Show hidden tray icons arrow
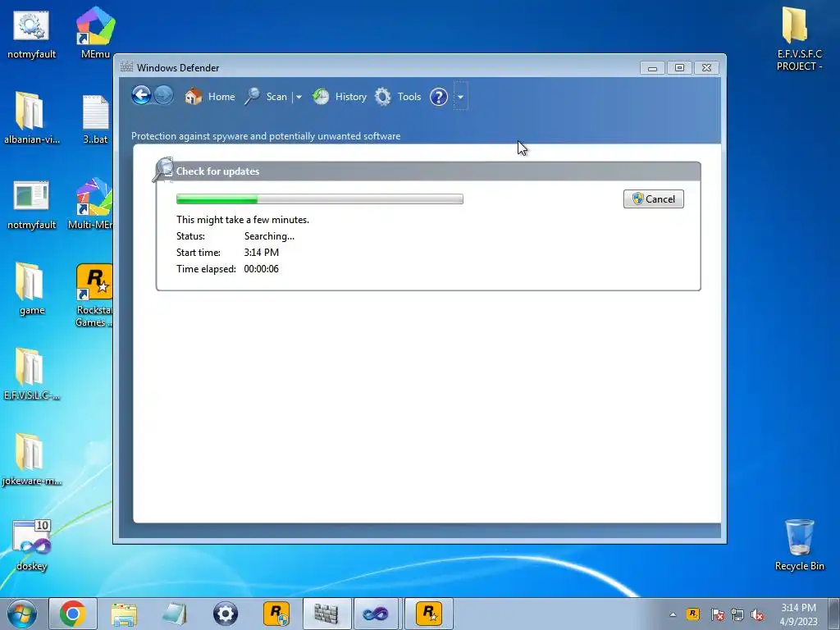The image size is (840, 630). coord(673,614)
